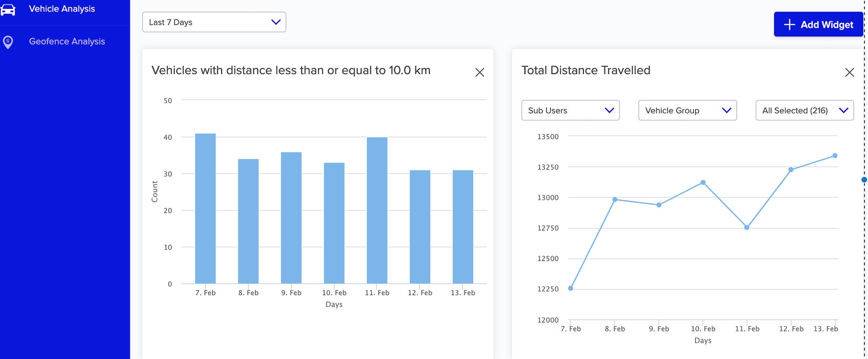Expand the Last 7 Days date dropdown
Image resolution: width=868 pixels, height=359 pixels.
(214, 22)
